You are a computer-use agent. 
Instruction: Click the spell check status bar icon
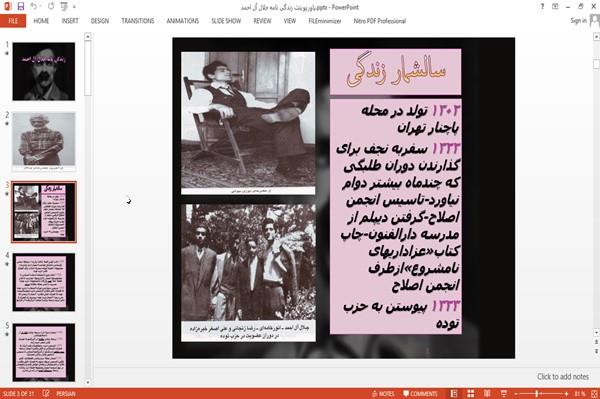(x=46, y=394)
